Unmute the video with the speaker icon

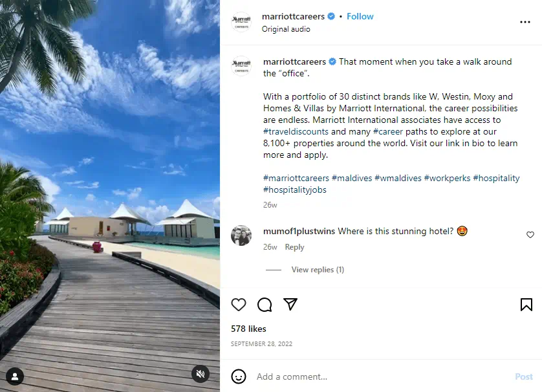201,374
